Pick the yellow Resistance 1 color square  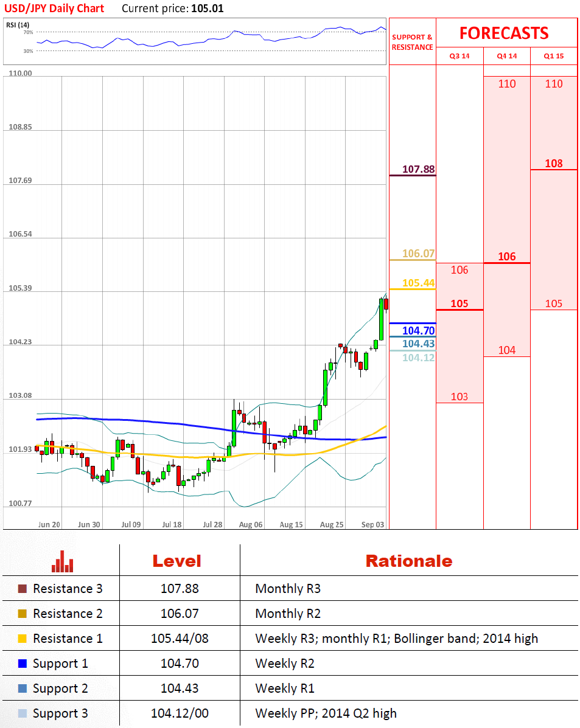[x=23, y=639]
